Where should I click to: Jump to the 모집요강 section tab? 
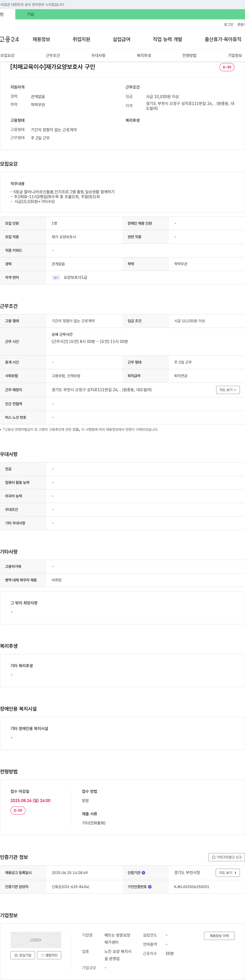click(7, 56)
